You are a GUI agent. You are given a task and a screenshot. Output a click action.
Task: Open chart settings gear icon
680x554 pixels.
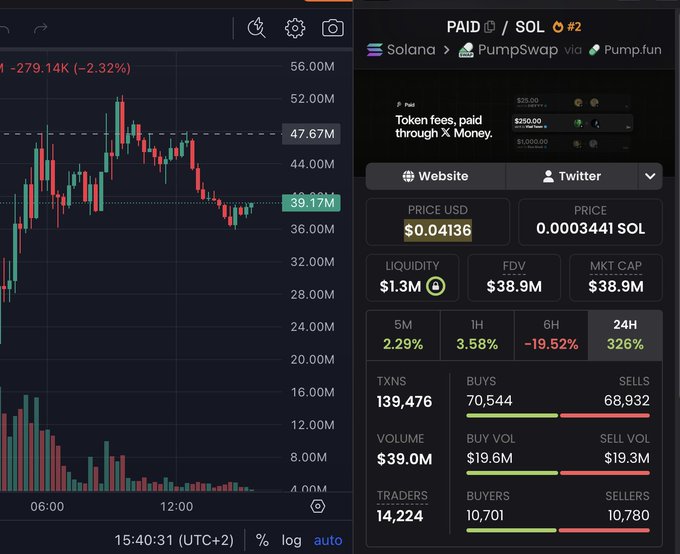click(295, 28)
